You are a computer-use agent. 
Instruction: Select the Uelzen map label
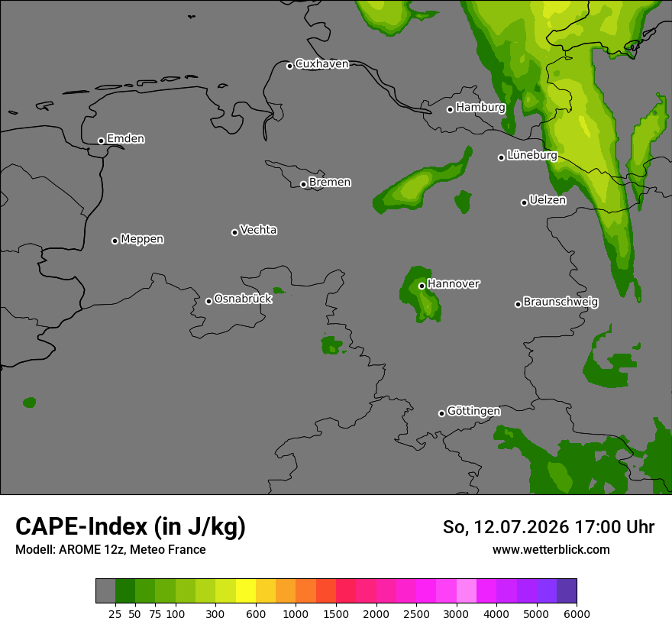tap(548, 200)
